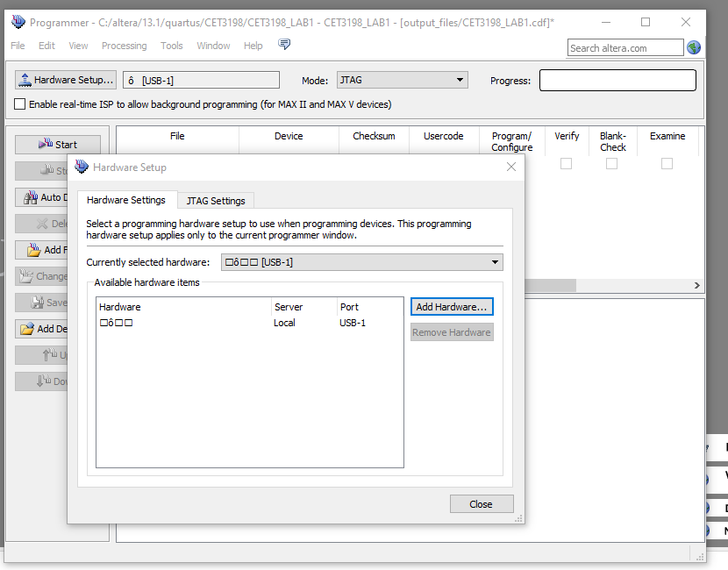Click the Close button in Hardware Setup

click(x=482, y=504)
